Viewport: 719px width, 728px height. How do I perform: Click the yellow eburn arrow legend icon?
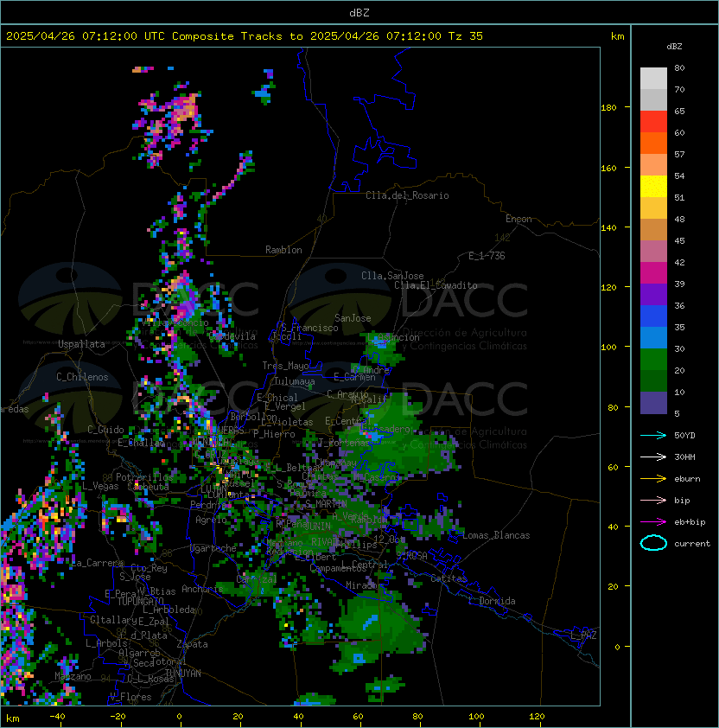point(653,479)
